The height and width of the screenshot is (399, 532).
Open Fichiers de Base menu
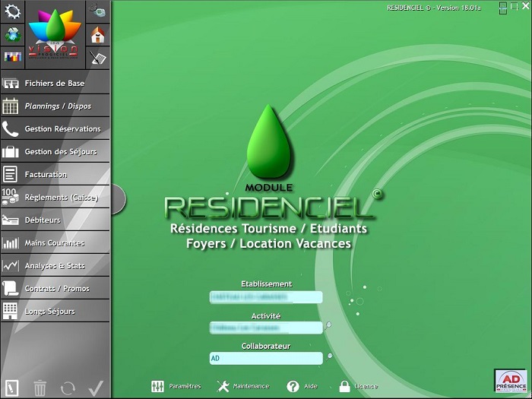[x=55, y=84]
